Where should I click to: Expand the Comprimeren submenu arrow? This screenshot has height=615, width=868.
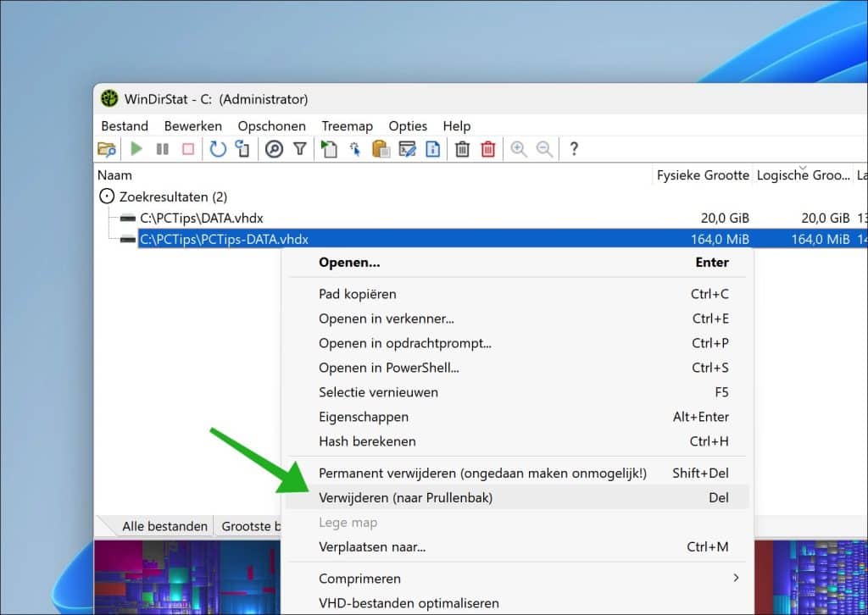736,578
